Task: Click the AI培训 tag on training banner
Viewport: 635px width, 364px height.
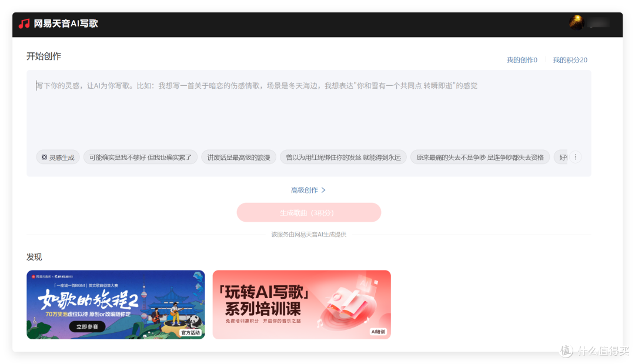Action: (378, 332)
